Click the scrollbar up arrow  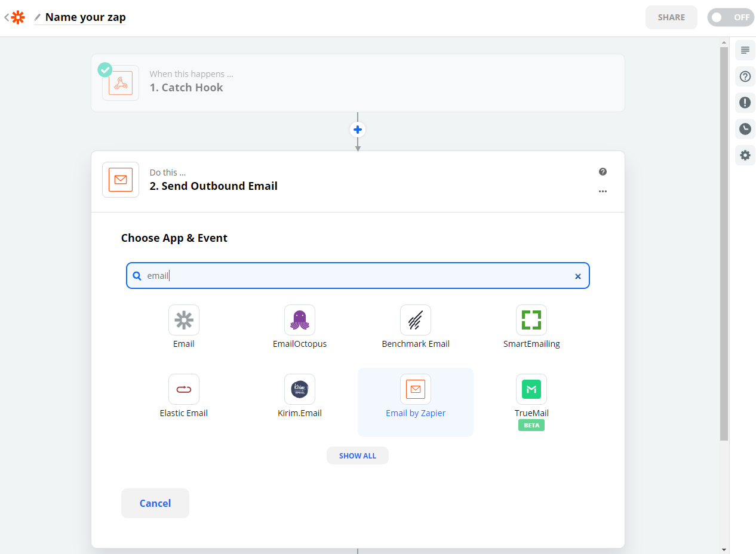click(x=724, y=42)
